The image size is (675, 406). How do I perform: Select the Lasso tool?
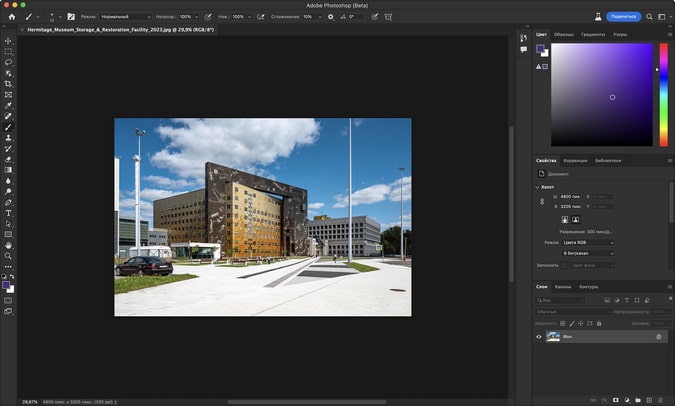(x=8, y=62)
